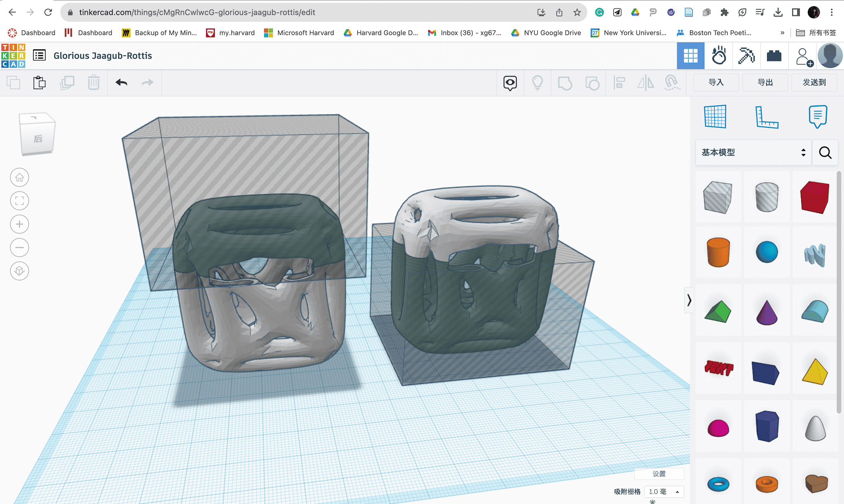Pick the Scribble shape

815,255
